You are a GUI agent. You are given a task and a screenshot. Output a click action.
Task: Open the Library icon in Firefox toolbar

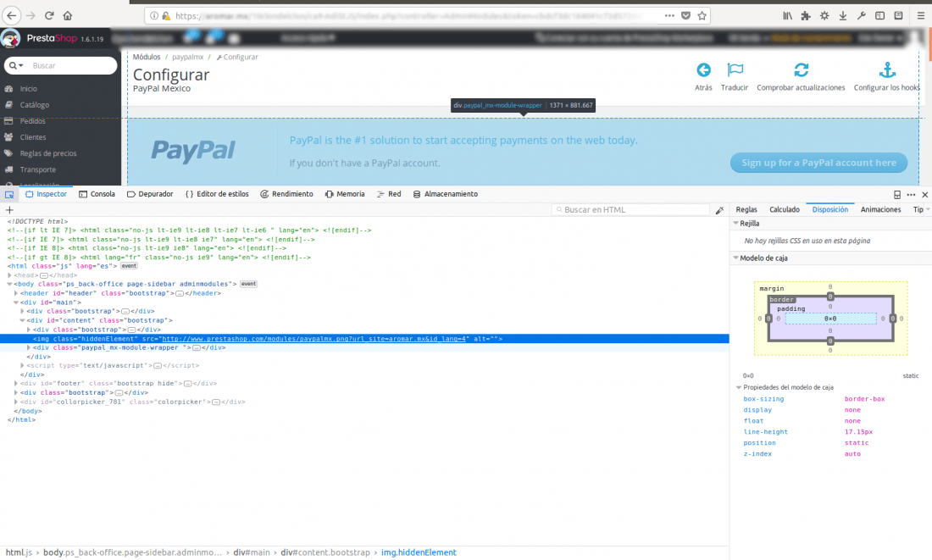pyautogui.click(x=787, y=16)
